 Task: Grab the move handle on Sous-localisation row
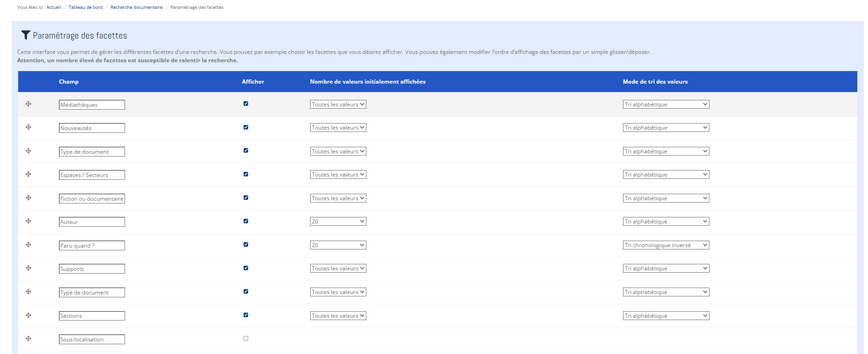click(28, 339)
